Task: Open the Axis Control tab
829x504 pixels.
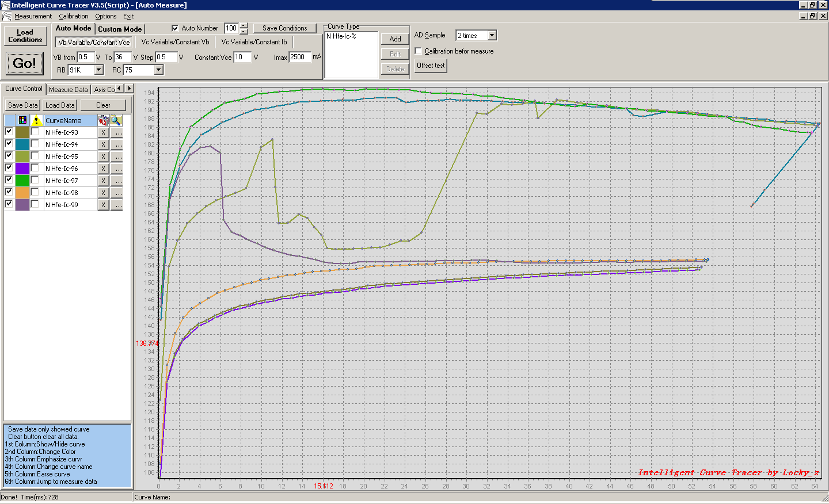Action: 104,90
